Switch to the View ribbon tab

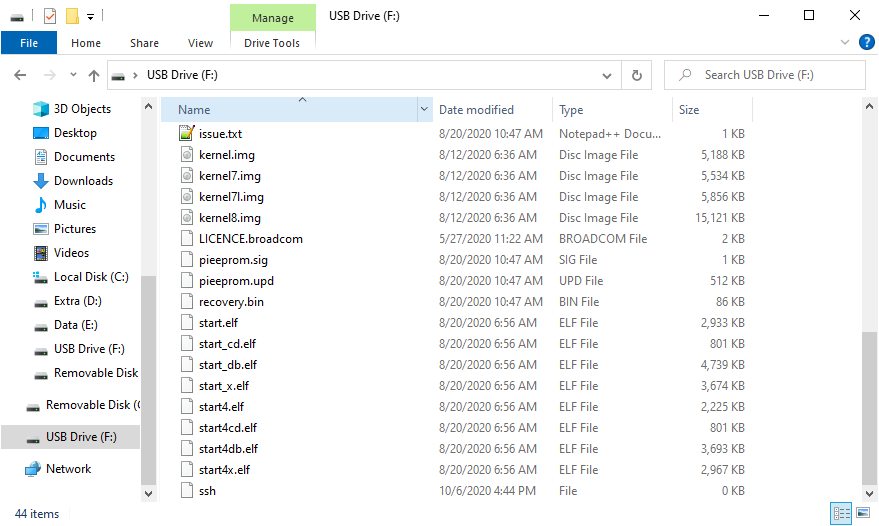pyautogui.click(x=200, y=43)
